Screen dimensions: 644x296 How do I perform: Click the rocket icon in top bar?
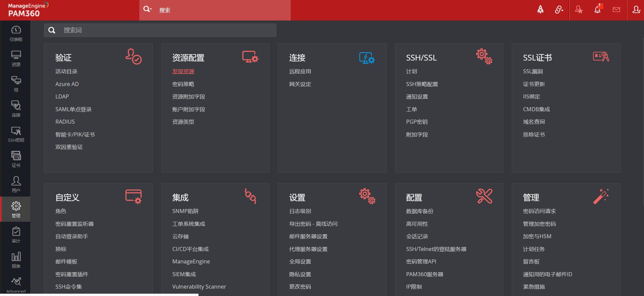540,10
